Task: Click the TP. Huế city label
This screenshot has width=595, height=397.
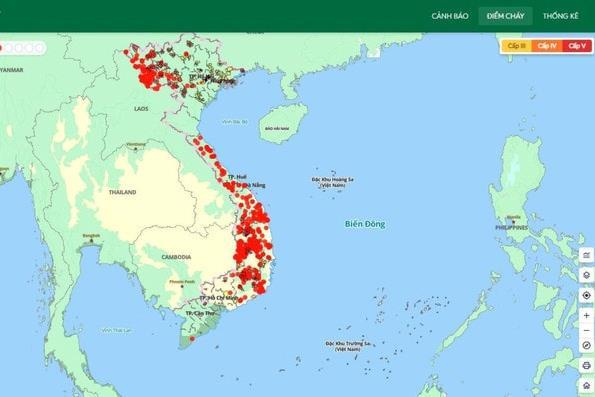Action: 237,177
